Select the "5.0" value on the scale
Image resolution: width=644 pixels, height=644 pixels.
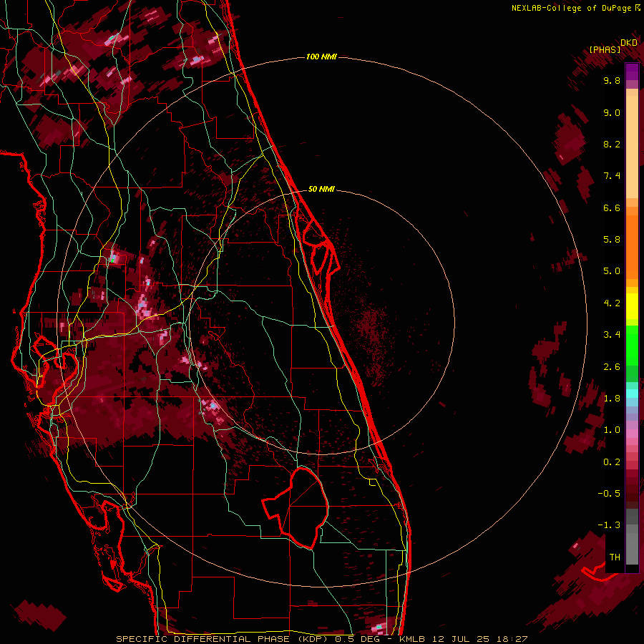612,271
